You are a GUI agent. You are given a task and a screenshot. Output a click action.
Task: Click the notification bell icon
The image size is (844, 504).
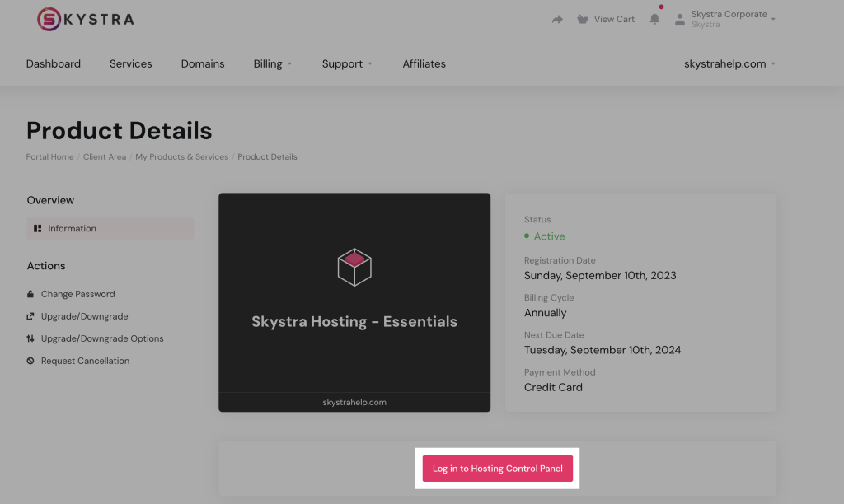click(x=654, y=17)
